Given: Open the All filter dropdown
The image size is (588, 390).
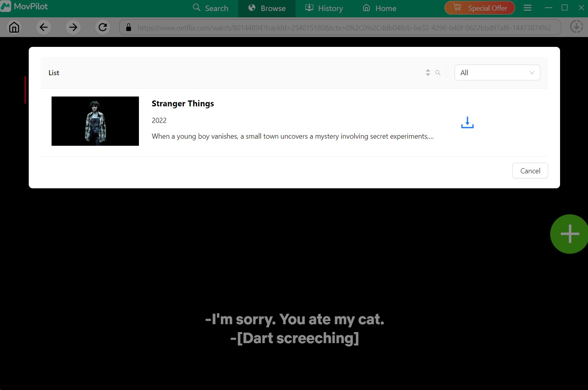Looking at the screenshot, I should (x=497, y=72).
